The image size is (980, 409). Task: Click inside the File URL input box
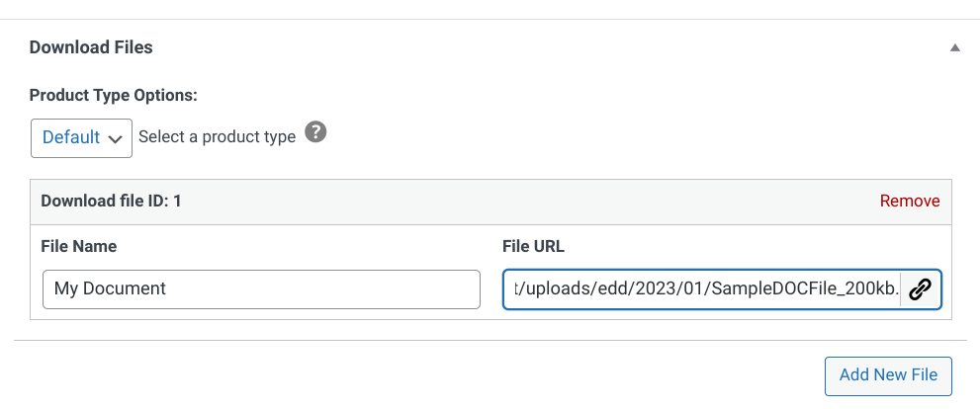700,289
